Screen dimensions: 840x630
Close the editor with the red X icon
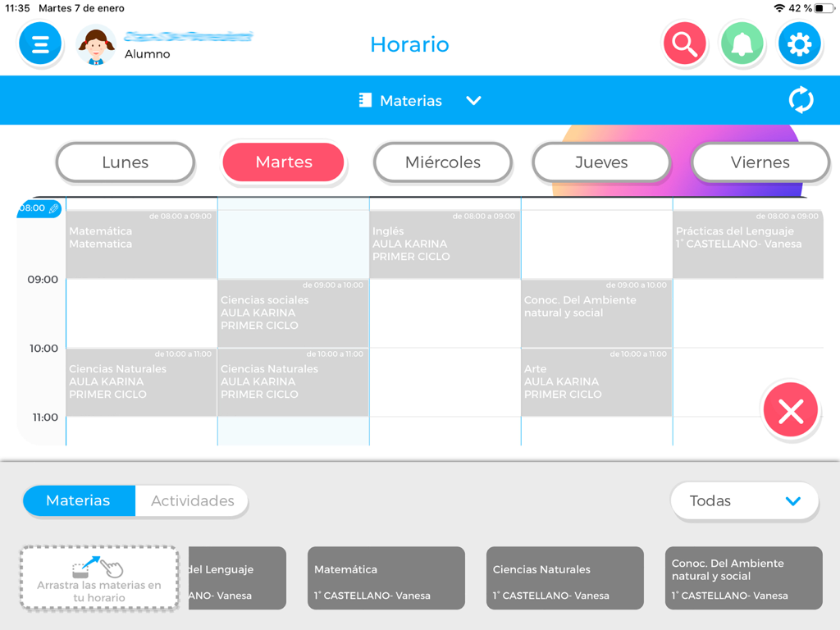click(790, 409)
